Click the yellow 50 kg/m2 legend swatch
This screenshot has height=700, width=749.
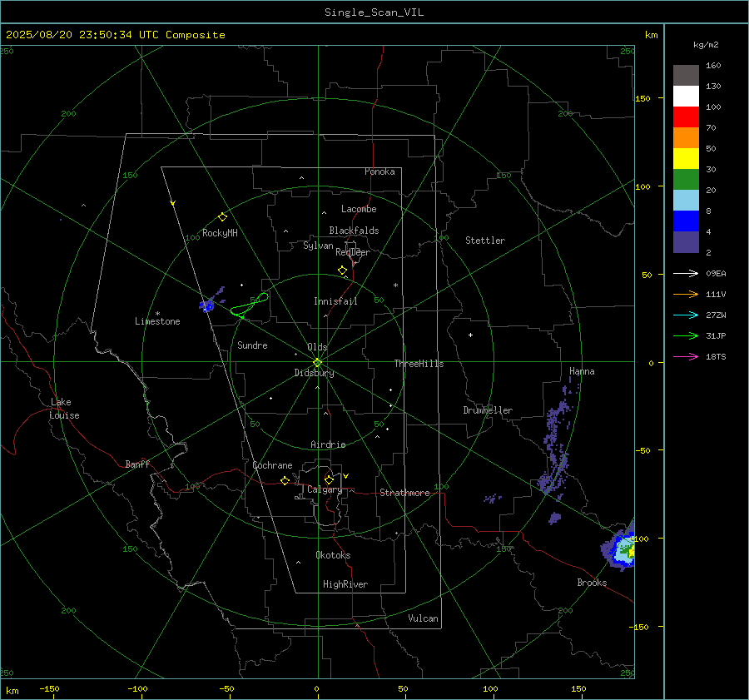[686, 159]
